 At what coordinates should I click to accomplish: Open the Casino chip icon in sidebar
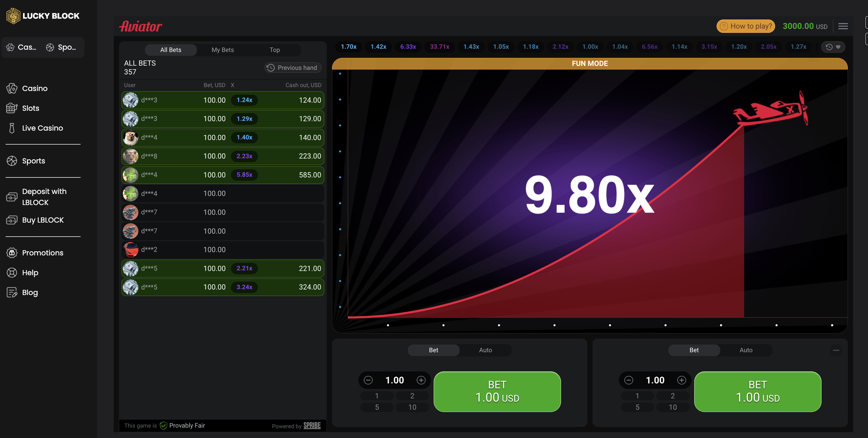click(x=12, y=88)
